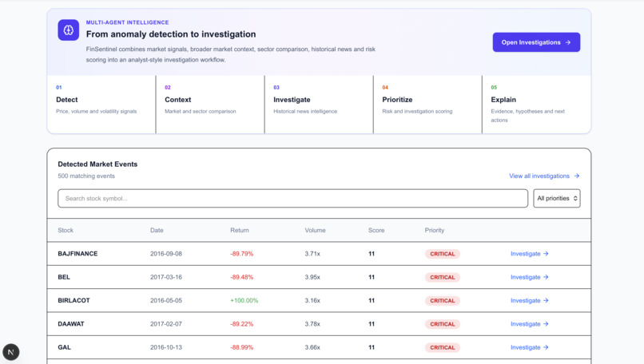Select the 03 Investigate step card
The image size is (644, 364).
tap(319, 105)
